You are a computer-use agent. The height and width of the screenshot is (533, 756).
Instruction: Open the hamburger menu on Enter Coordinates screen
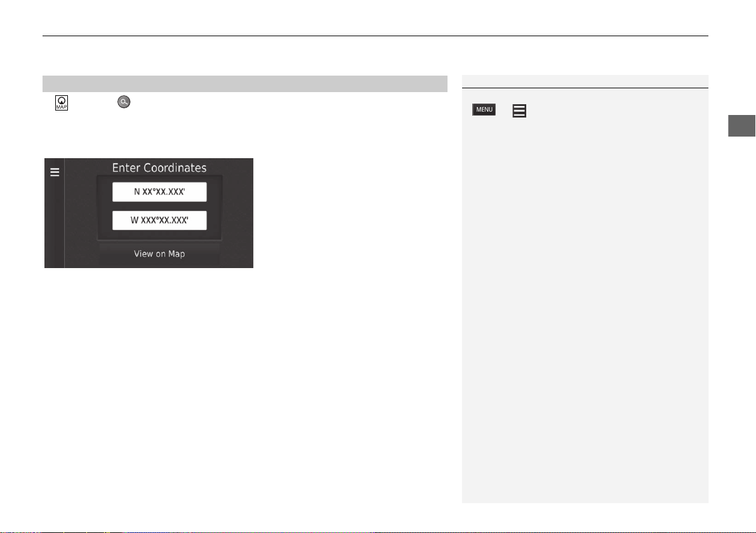point(55,172)
